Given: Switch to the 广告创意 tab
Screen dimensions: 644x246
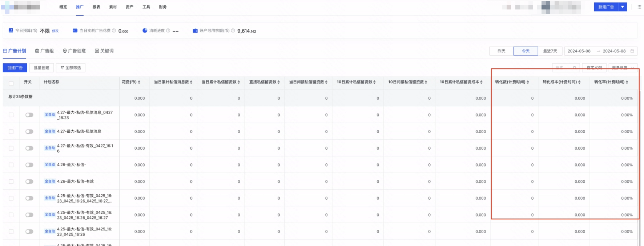Looking at the screenshot, I should 74,51.
